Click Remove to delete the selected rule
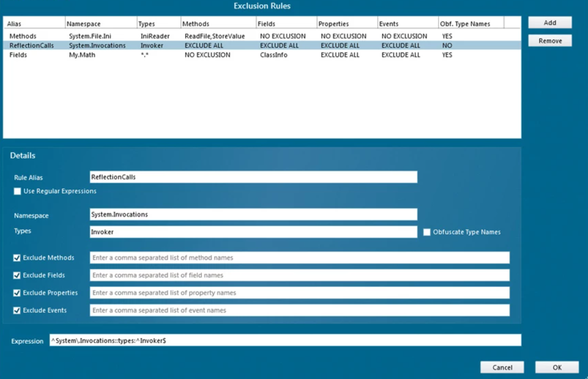This screenshot has height=379, width=588. coord(549,40)
